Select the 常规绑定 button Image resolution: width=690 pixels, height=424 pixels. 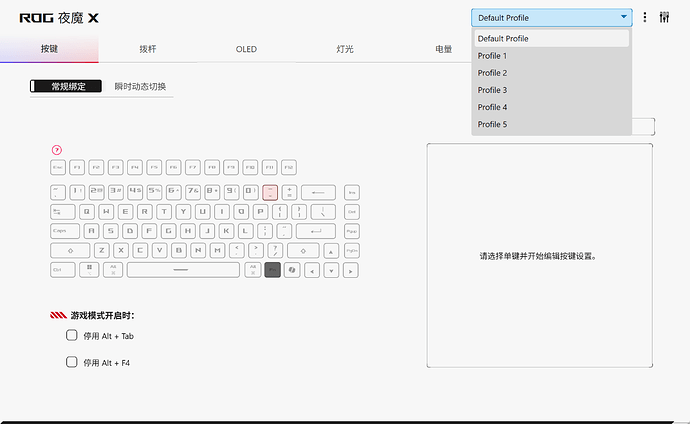coord(67,86)
